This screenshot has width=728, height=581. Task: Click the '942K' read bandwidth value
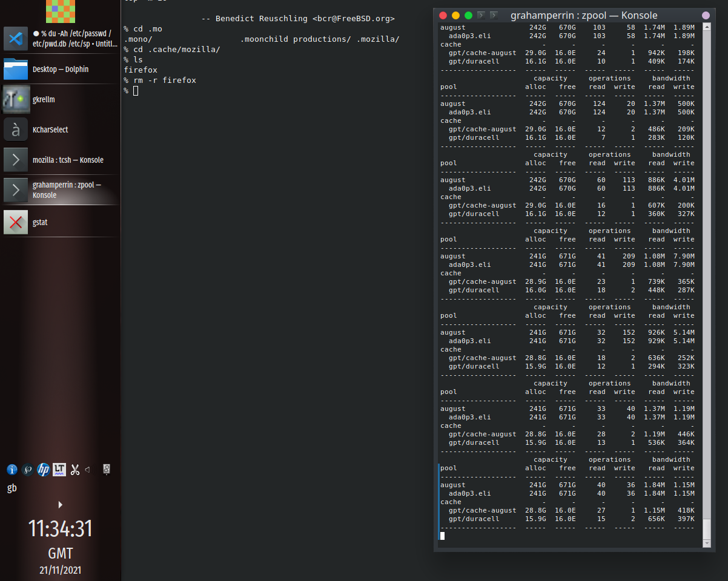tap(657, 53)
